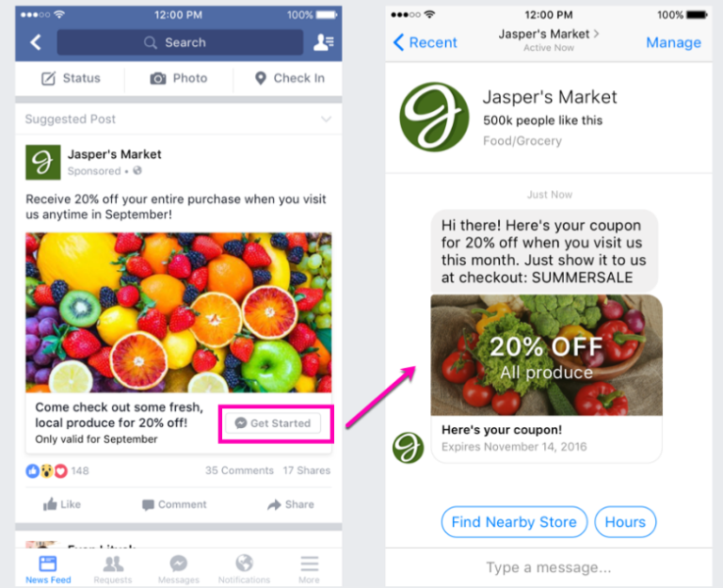
Task: Open the More menu tab
Action: tap(309, 569)
